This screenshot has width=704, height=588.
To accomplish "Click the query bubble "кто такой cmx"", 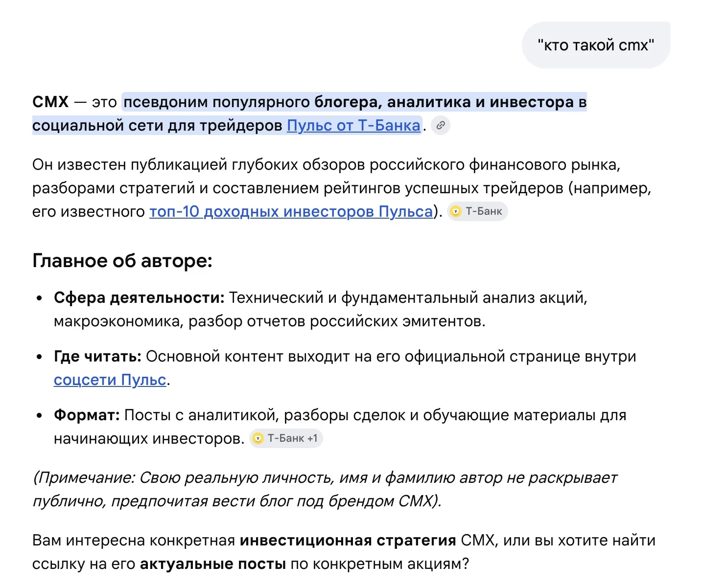I will point(596,45).
